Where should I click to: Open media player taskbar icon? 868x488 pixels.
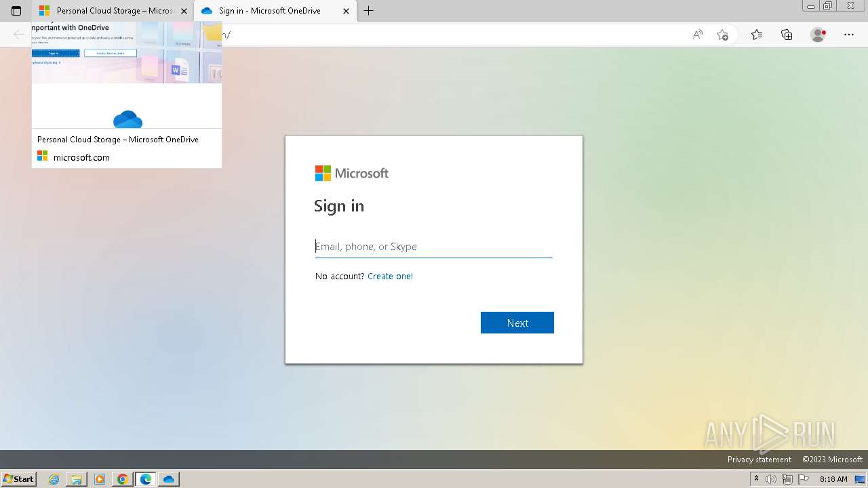point(100,479)
